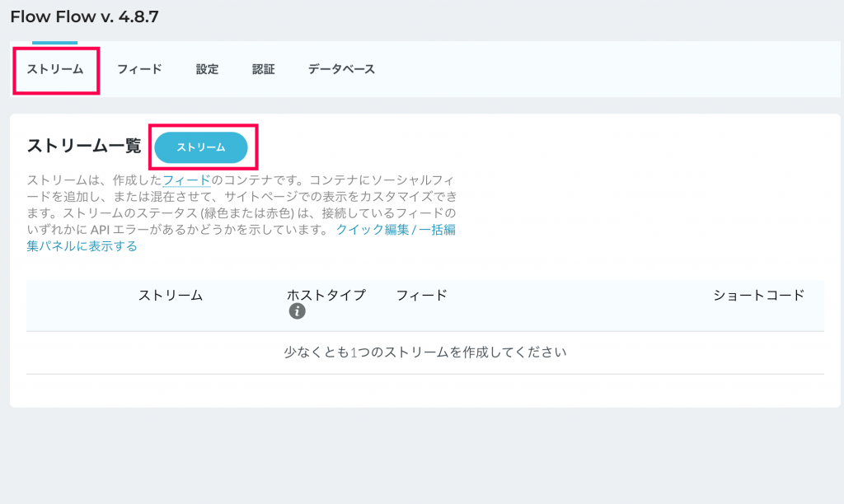Viewport: 844px width, 504px height.
Task: Click the 少なくとも1つのストリームを作成してください message
Action: (x=425, y=352)
